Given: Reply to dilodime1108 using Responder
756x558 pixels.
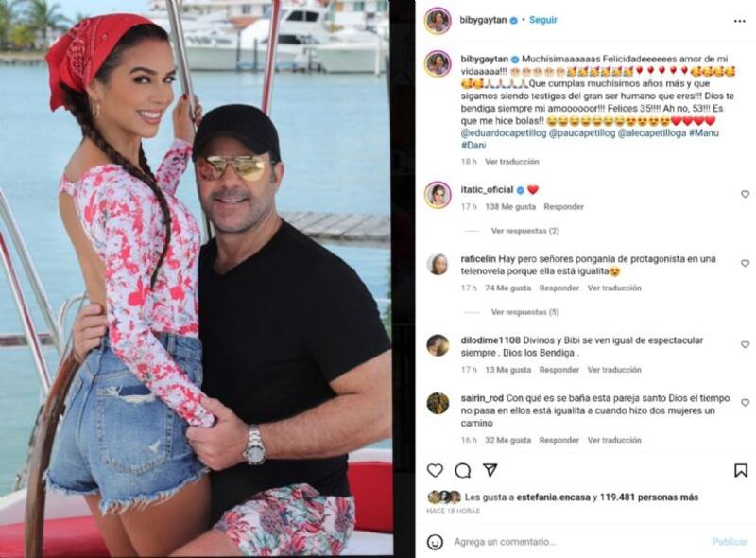Looking at the screenshot, I should [x=558, y=370].
